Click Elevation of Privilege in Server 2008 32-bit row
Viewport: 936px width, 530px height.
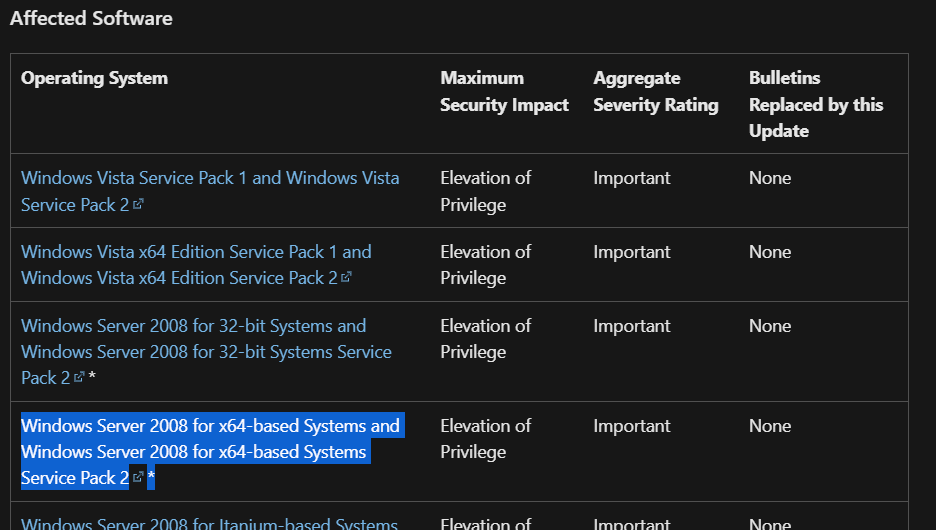pyautogui.click(x=485, y=338)
